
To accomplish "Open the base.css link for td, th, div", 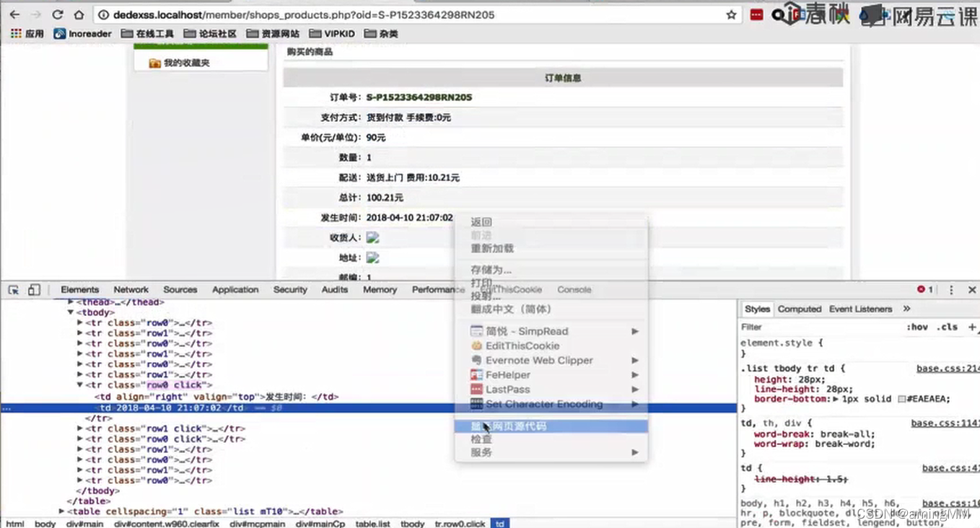I will [945, 423].
